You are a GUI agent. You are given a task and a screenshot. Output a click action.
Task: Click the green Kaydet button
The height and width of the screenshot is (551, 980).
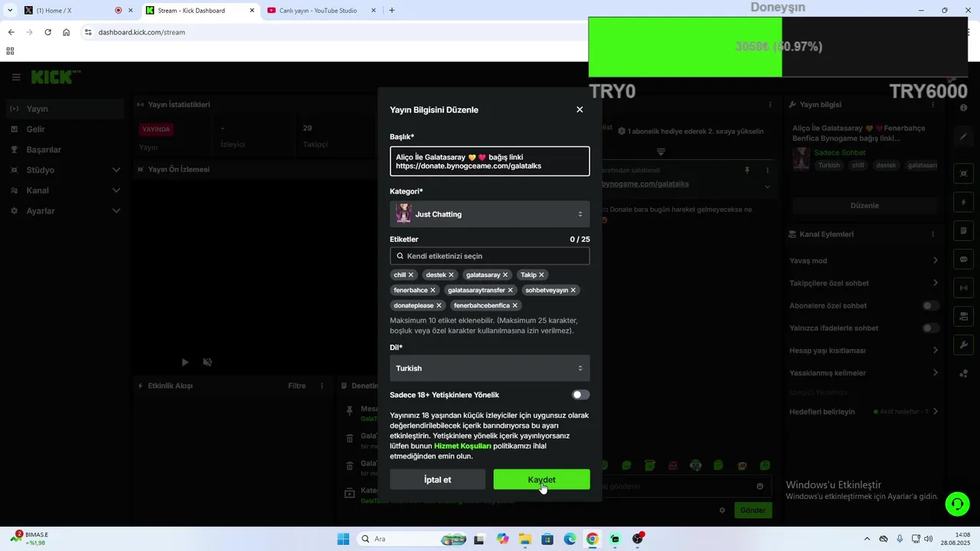pyautogui.click(x=541, y=480)
